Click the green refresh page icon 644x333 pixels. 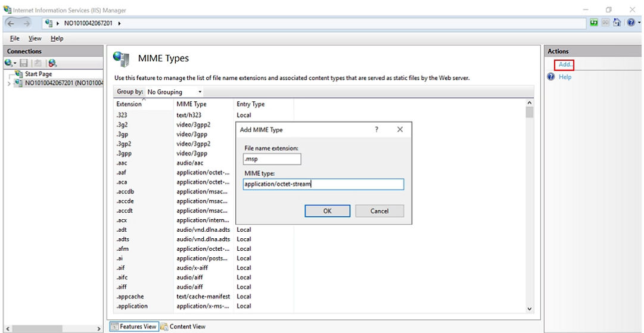[x=594, y=23]
